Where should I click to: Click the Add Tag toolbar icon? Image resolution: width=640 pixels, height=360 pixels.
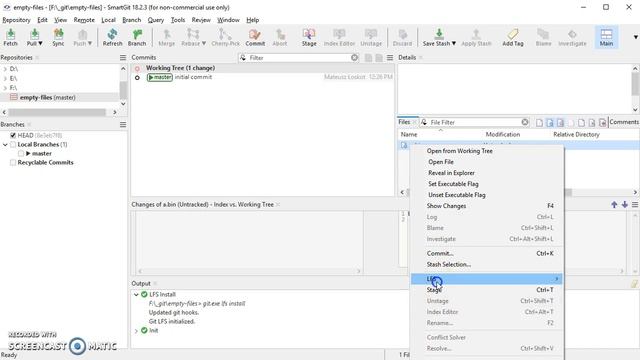point(513,38)
